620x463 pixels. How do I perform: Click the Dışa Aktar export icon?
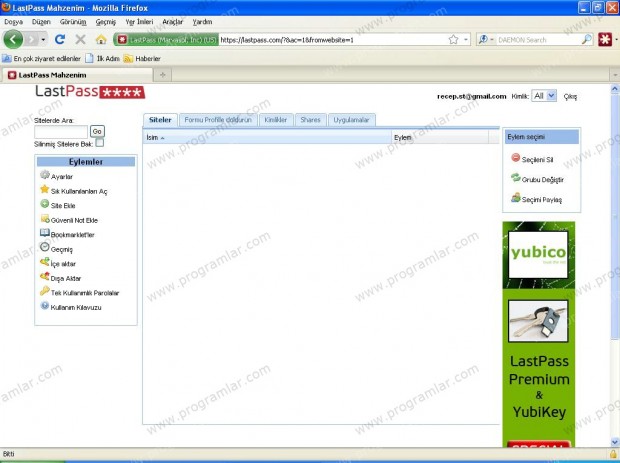[x=45, y=276]
